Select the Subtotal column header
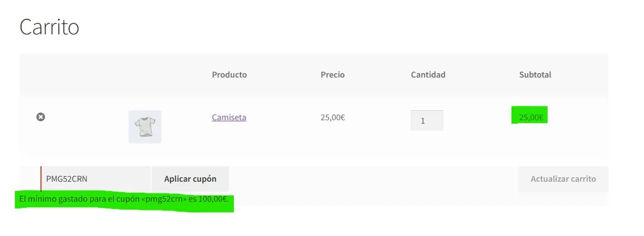The height and width of the screenshot is (236, 644). tap(535, 75)
